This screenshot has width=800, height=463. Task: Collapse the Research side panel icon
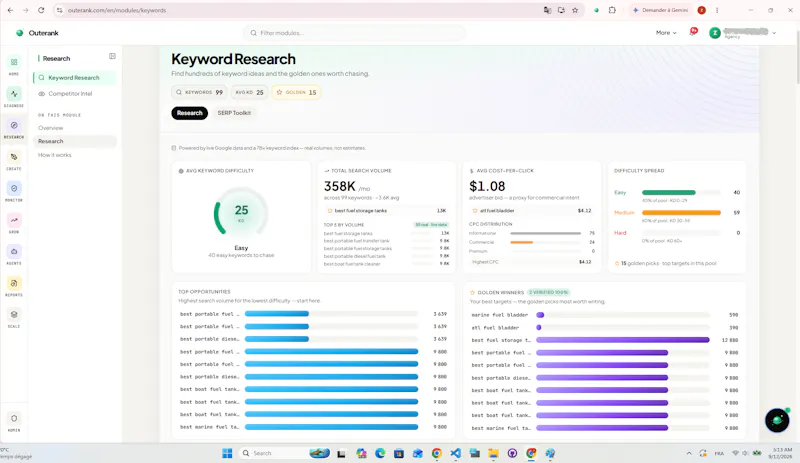click(x=112, y=56)
